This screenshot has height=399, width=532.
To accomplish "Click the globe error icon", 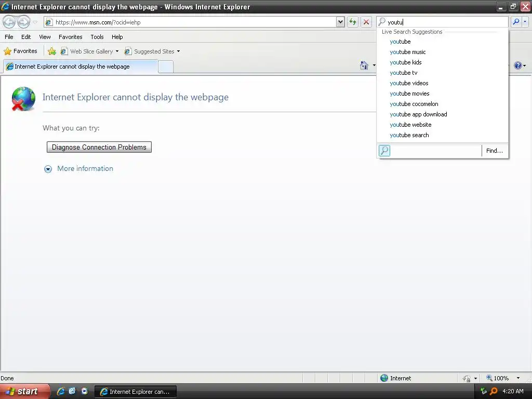I will (x=23, y=99).
